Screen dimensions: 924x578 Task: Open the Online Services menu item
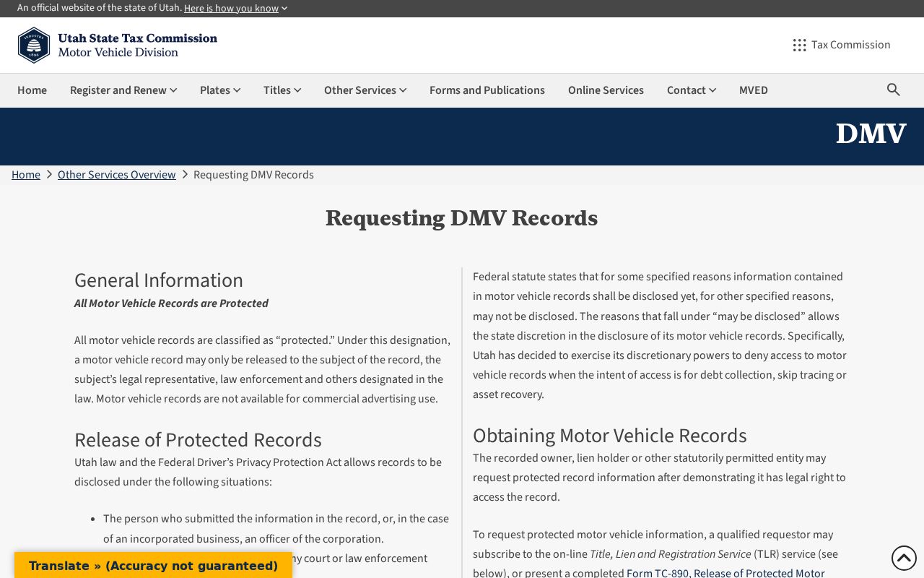(606, 90)
